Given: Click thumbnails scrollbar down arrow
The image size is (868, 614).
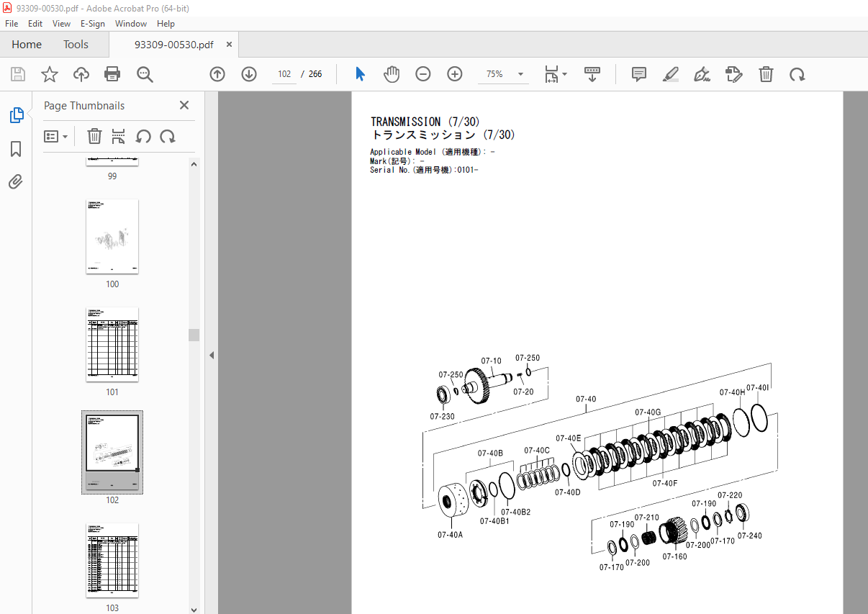Looking at the screenshot, I should (194, 608).
